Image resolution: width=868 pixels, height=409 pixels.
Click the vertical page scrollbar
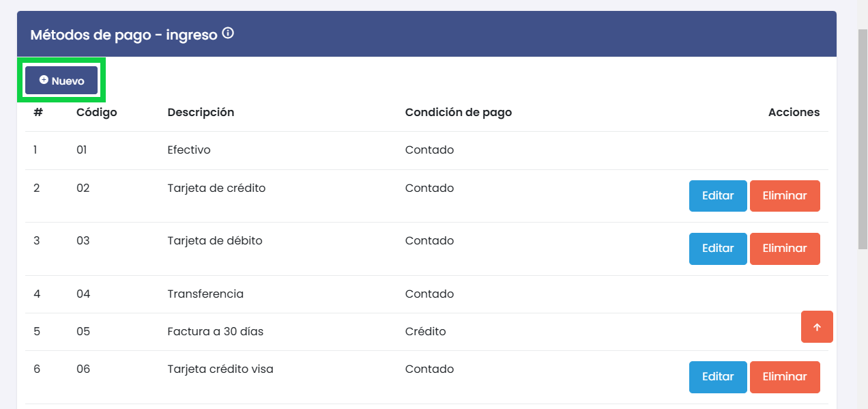click(x=863, y=137)
